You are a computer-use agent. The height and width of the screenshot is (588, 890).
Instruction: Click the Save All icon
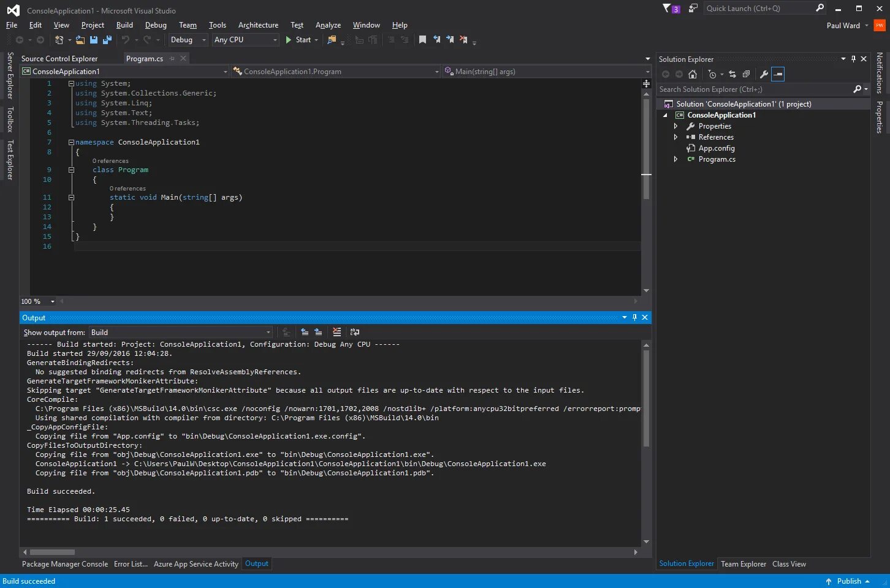107,40
